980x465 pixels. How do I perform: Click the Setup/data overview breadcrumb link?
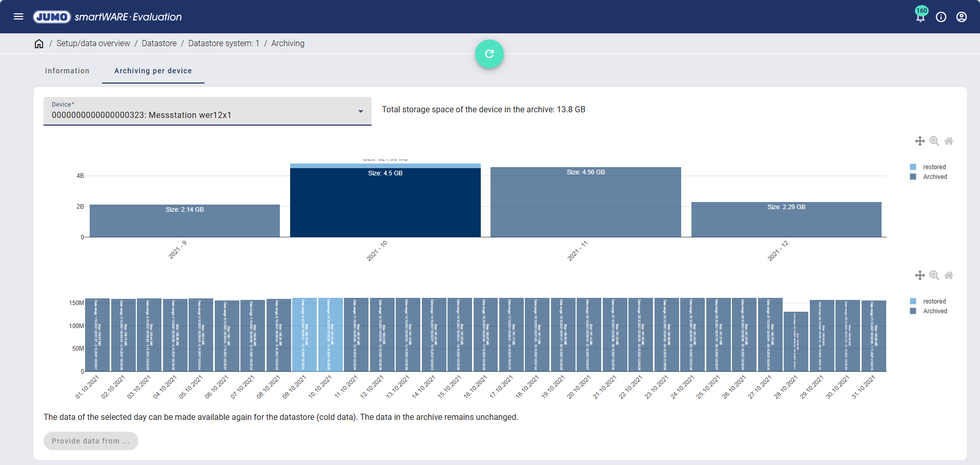click(93, 44)
